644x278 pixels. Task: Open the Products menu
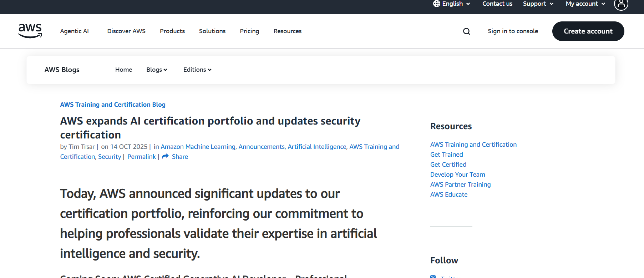(x=172, y=31)
